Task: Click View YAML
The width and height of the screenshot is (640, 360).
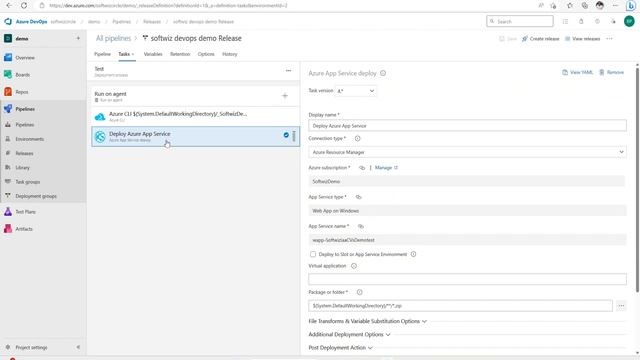Action: 578,72
